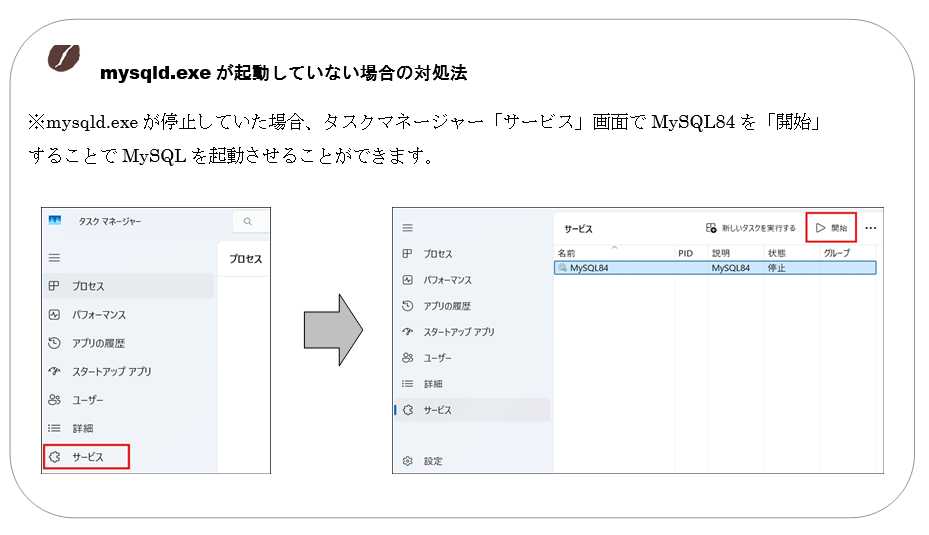Click the Task Manager app icon in title bar
Image resolution: width=929 pixels, height=535 pixels.
click(x=55, y=221)
